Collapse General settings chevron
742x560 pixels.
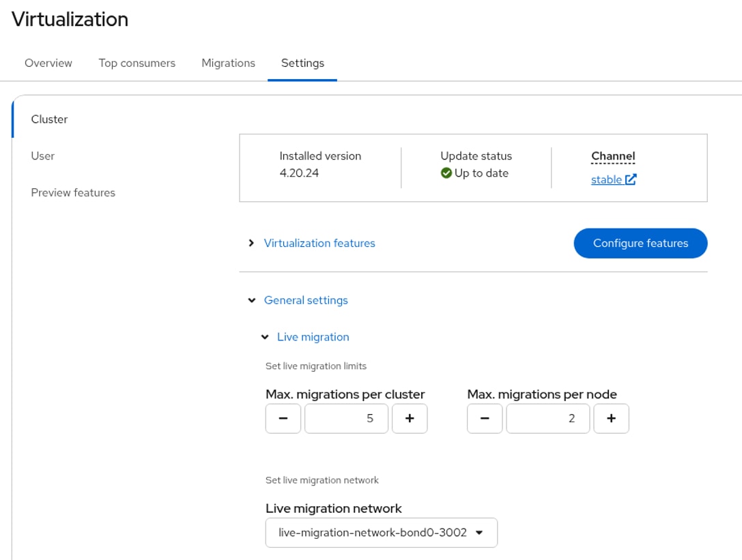(x=252, y=300)
